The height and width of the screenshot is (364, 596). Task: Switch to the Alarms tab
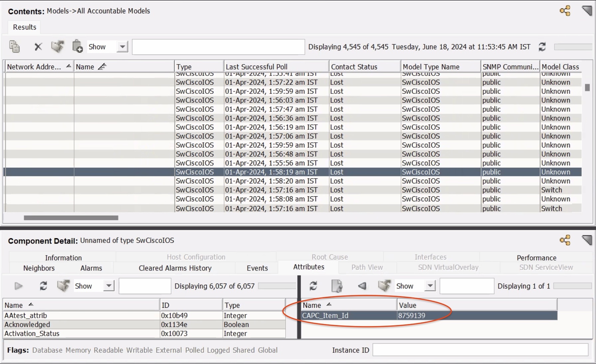tap(91, 268)
